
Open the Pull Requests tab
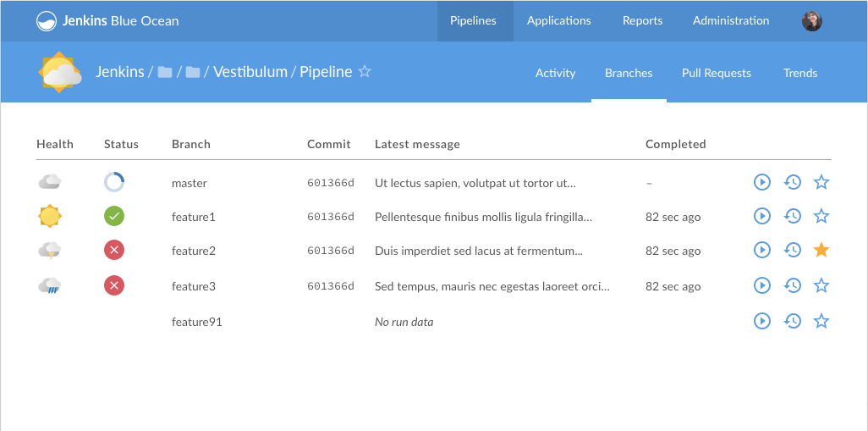point(716,73)
